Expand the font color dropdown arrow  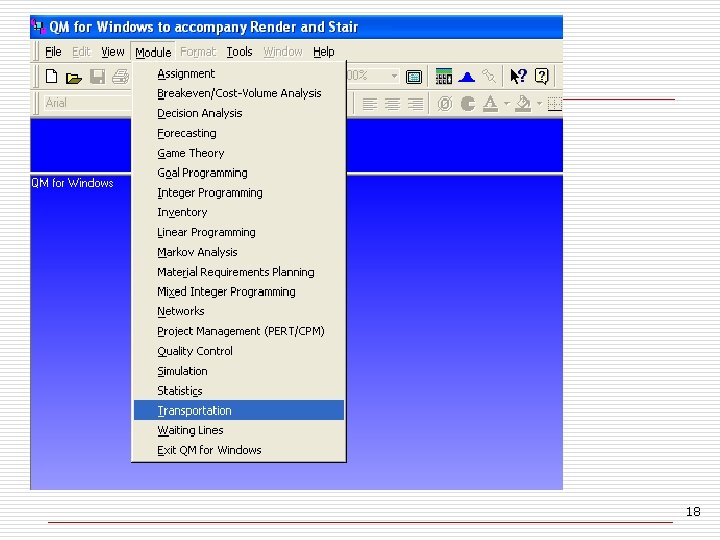point(506,104)
